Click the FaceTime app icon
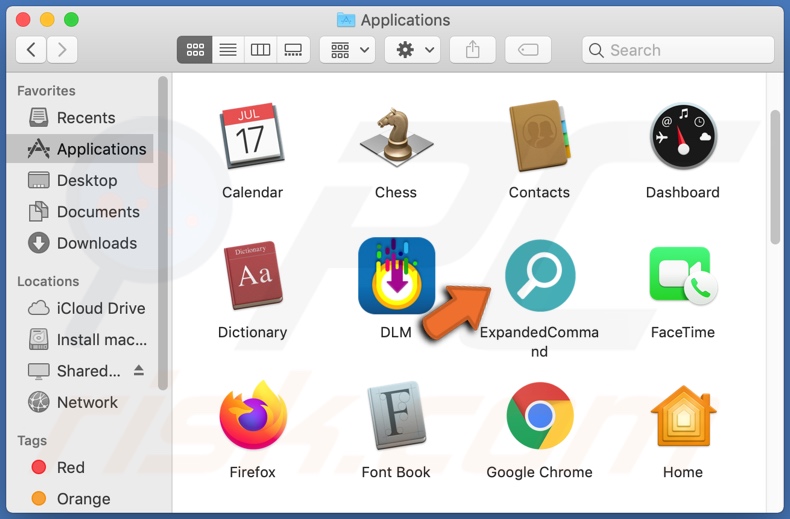The height and width of the screenshot is (519, 790). pos(683,276)
